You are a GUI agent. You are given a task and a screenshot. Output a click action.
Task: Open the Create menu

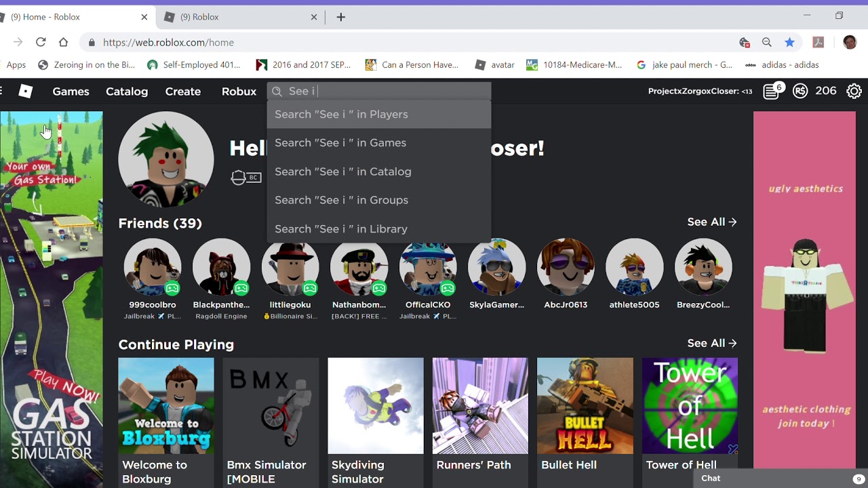point(183,91)
